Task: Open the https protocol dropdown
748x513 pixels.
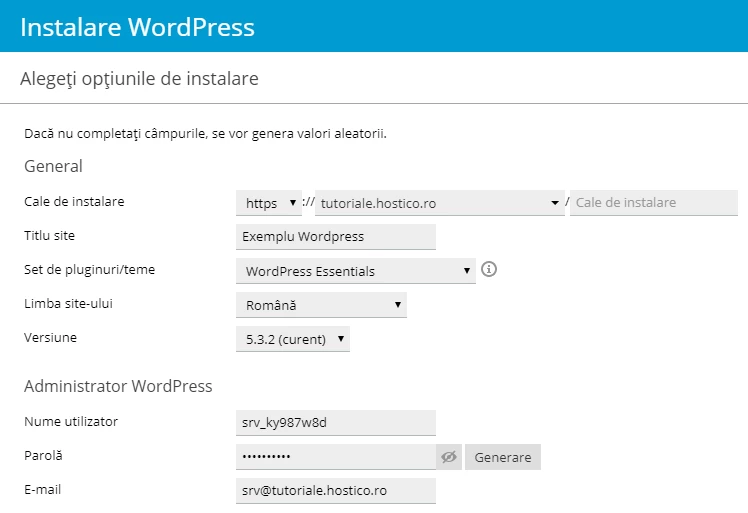Action: pos(269,203)
